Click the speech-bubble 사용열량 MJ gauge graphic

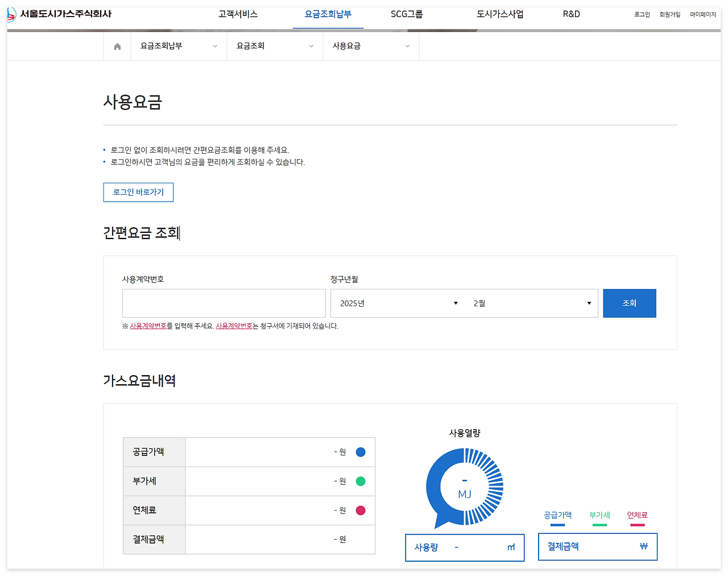pos(465,487)
